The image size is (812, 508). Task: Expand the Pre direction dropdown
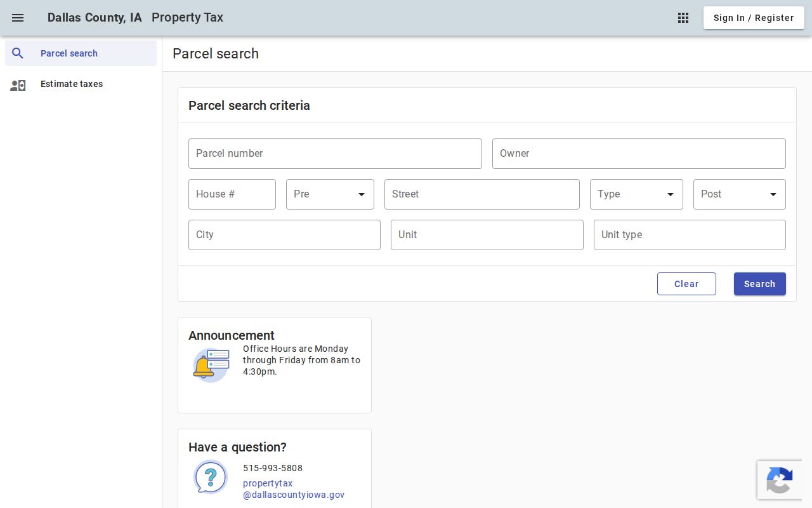click(x=330, y=194)
